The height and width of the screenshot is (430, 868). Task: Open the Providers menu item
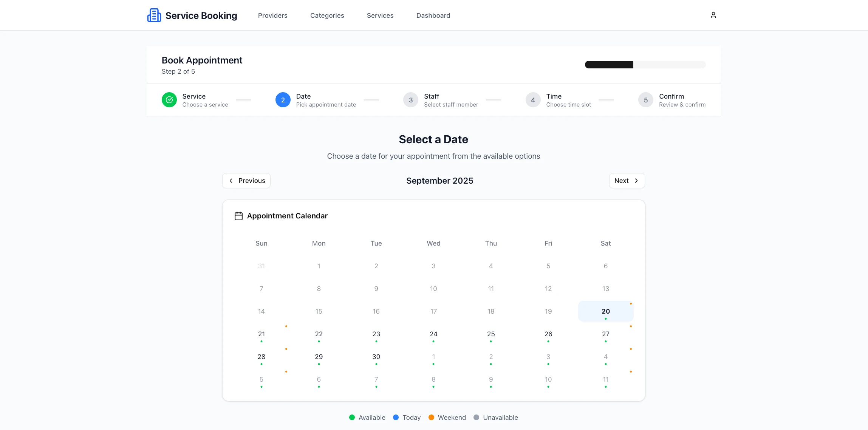(x=272, y=15)
